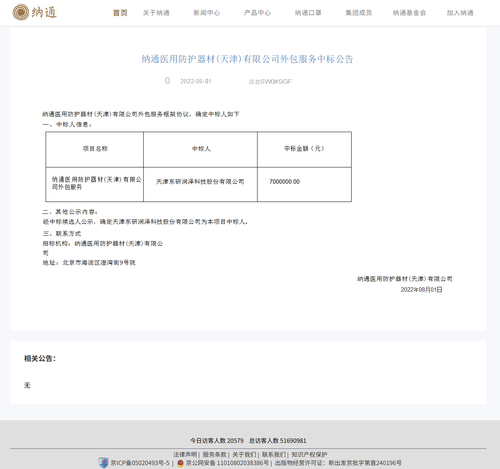Image resolution: width=500 pixels, height=469 pixels.
Task: Open the 纳通基金会 menu item
Action: pyautogui.click(x=409, y=13)
